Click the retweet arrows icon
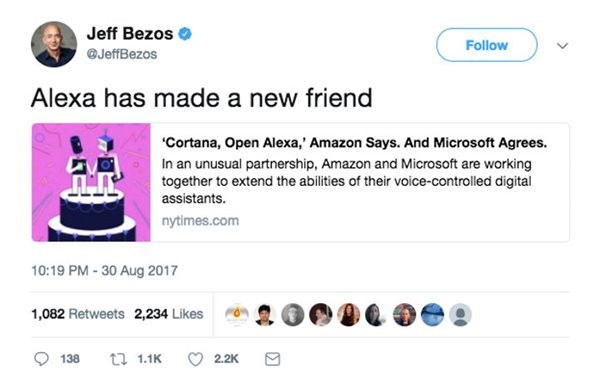The image size is (600, 383). click(x=118, y=359)
